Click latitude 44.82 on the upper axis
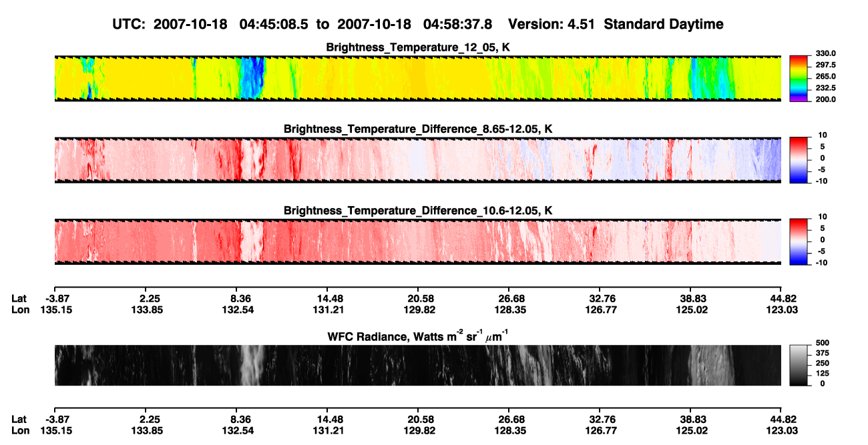This screenshot has width=868, height=445. pos(784,299)
